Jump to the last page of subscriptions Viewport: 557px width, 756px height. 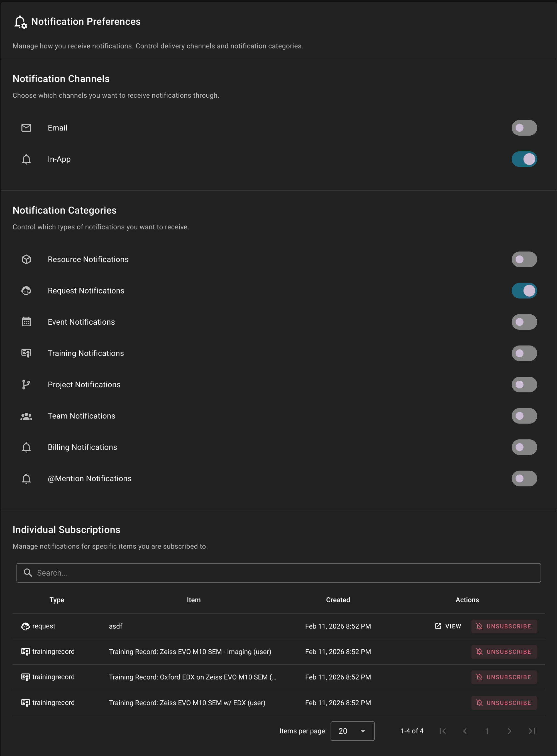(x=532, y=731)
